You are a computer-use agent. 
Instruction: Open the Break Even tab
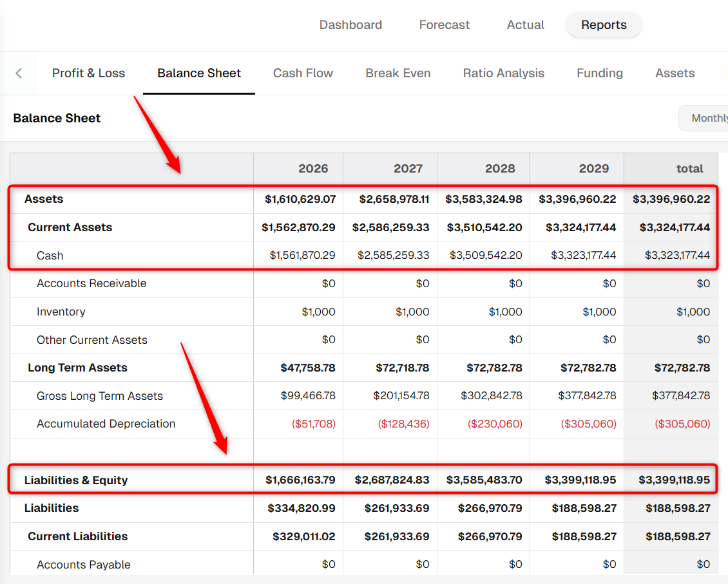pos(398,73)
